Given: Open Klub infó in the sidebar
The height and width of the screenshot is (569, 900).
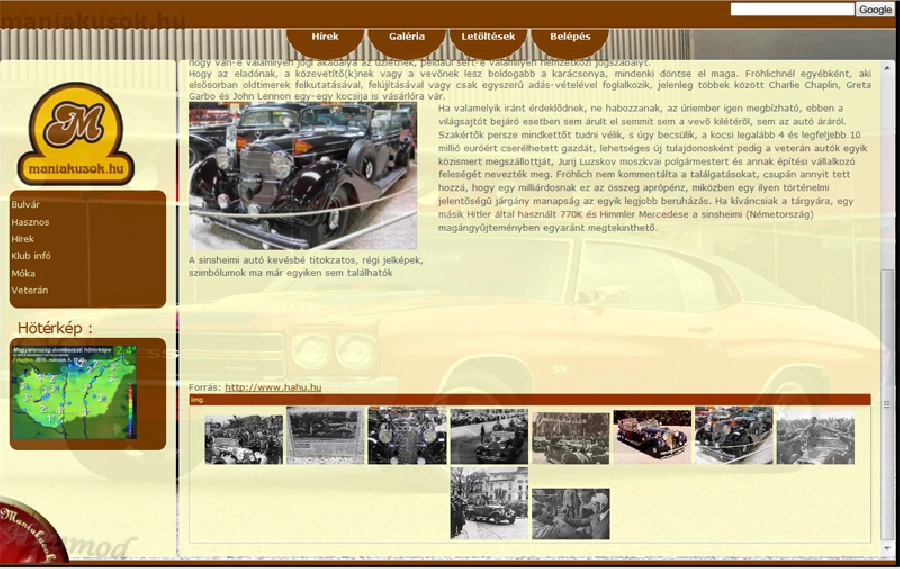Looking at the screenshot, I should click(31, 256).
